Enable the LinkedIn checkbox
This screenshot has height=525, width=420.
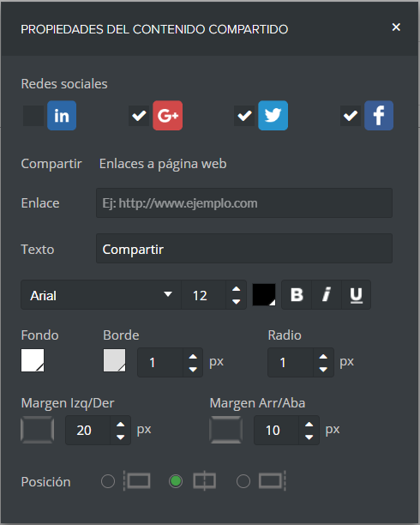click(33, 116)
